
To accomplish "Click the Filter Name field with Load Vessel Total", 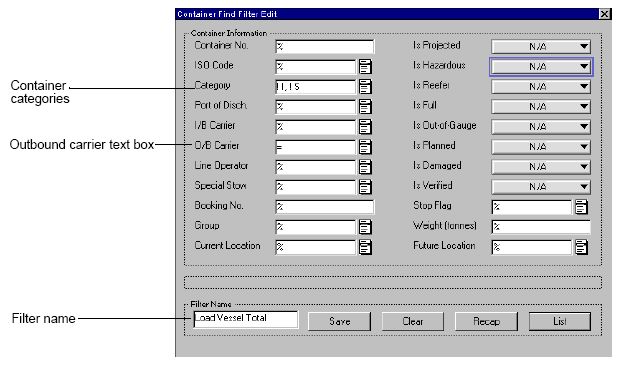I will 246,319.
